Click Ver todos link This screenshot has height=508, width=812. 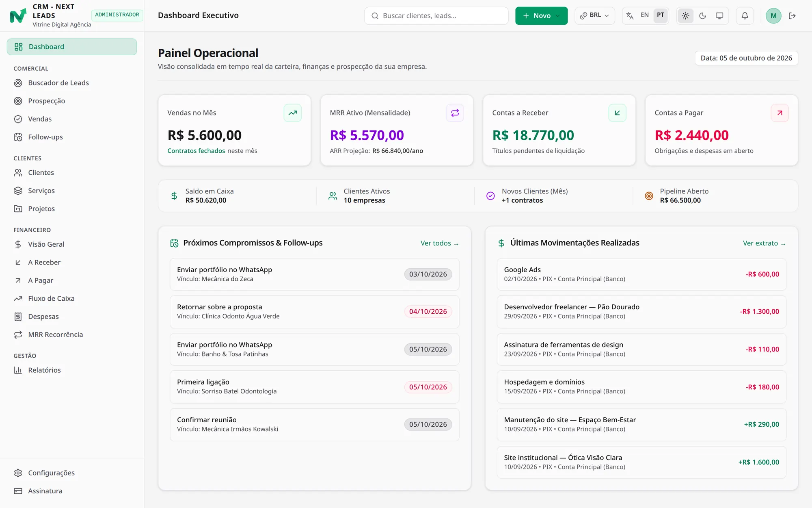pos(439,243)
